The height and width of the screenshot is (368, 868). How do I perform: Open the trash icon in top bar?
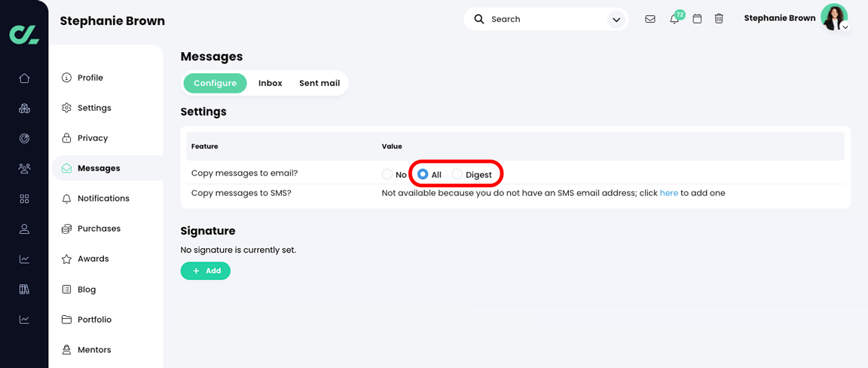pos(719,19)
